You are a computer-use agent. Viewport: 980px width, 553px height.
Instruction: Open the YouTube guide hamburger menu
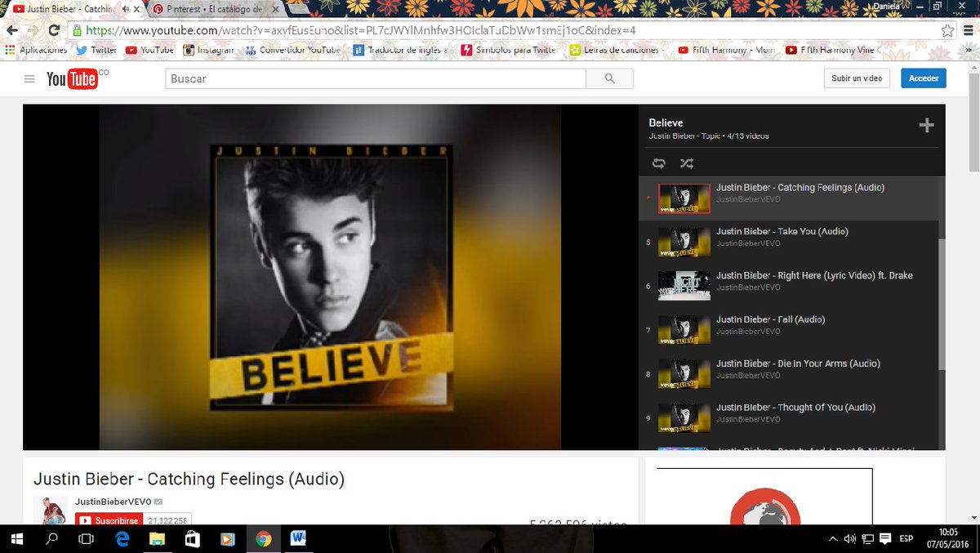29,79
